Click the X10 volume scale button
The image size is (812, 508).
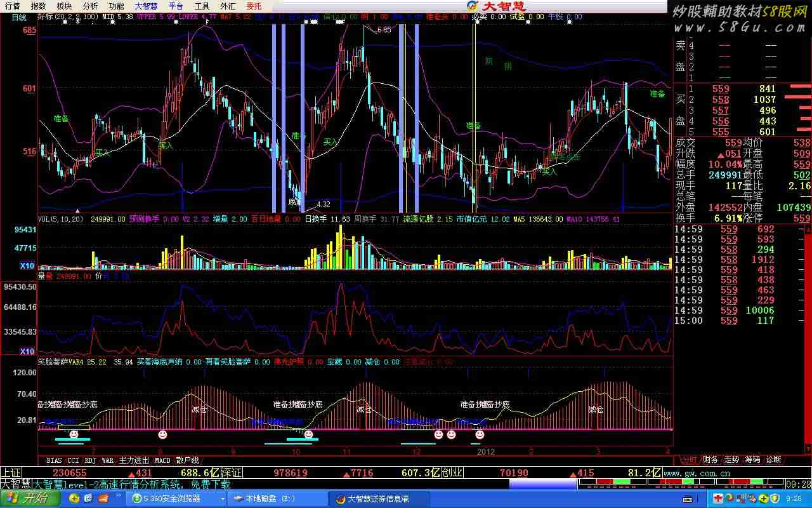coord(27,266)
